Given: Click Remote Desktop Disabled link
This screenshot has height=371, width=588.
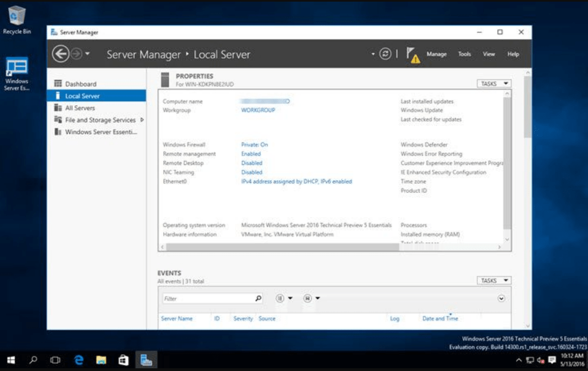Looking at the screenshot, I should pyautogui.click(x=252, y=163).
